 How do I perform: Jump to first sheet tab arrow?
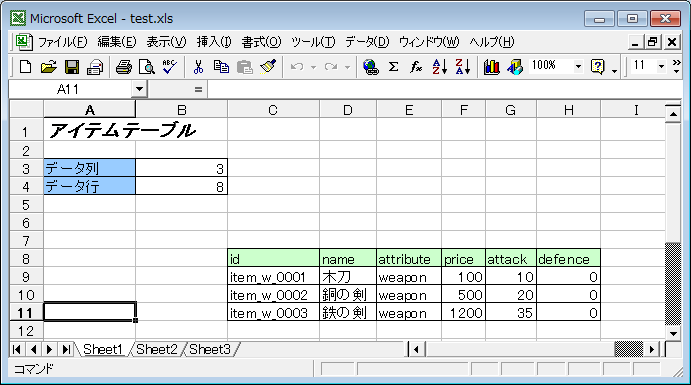point(17,349)
